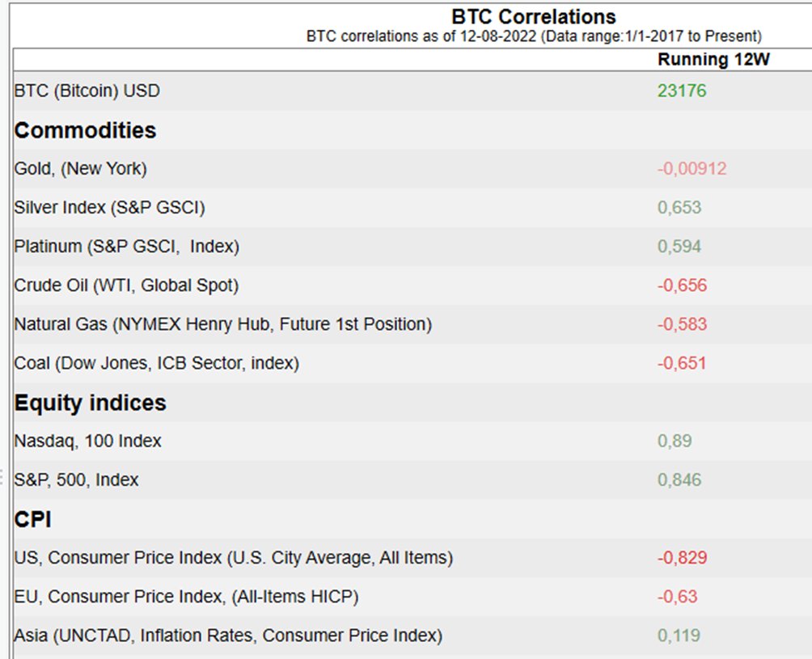Click the Crude Oil value -0,656
The image size is (812, 659).
(682, 285)
